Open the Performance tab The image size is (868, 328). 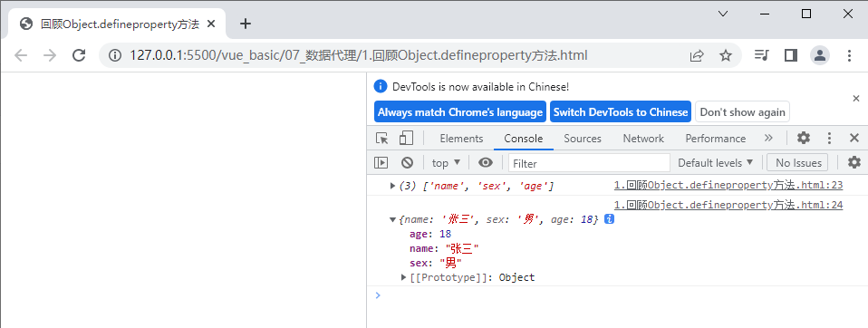[715, 139]
